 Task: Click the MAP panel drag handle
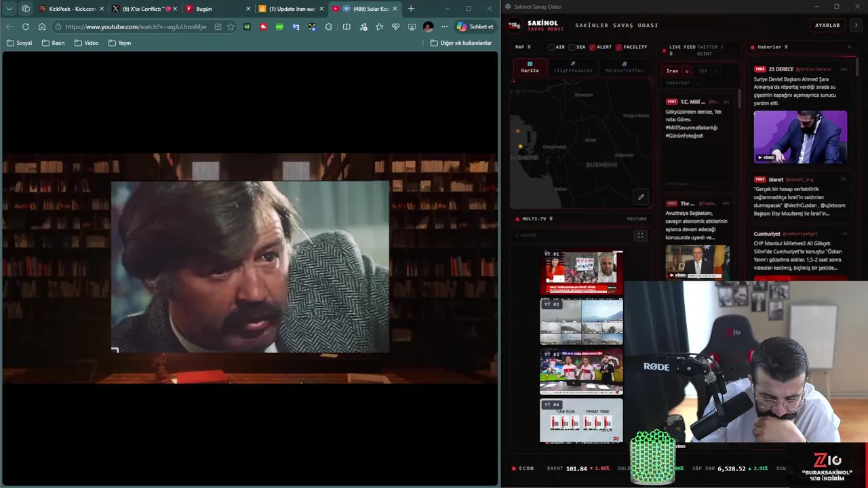point(529,47)
